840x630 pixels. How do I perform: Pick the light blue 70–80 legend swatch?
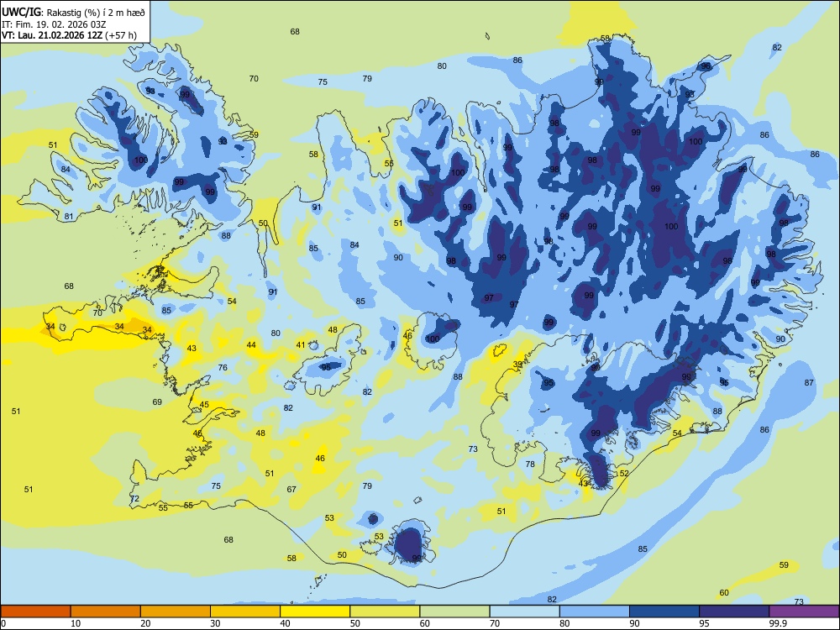[524, 612]
